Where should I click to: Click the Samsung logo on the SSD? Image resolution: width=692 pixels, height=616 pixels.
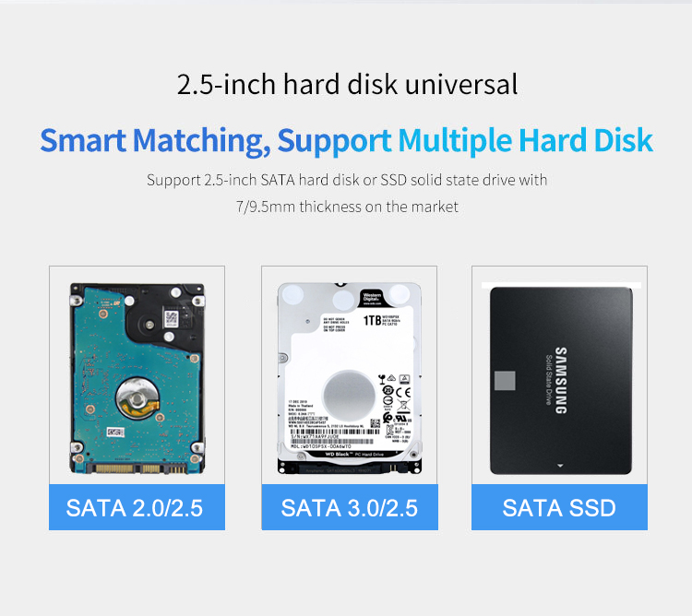click(560, 380)
